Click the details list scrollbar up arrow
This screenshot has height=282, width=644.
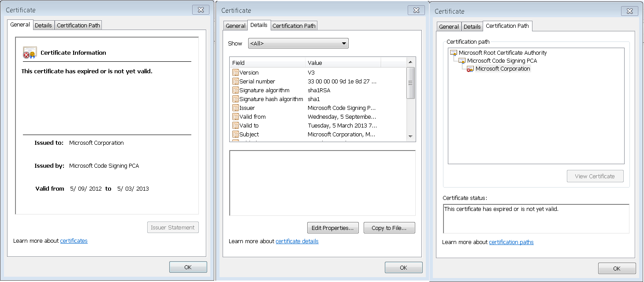(x=411, y=62)
